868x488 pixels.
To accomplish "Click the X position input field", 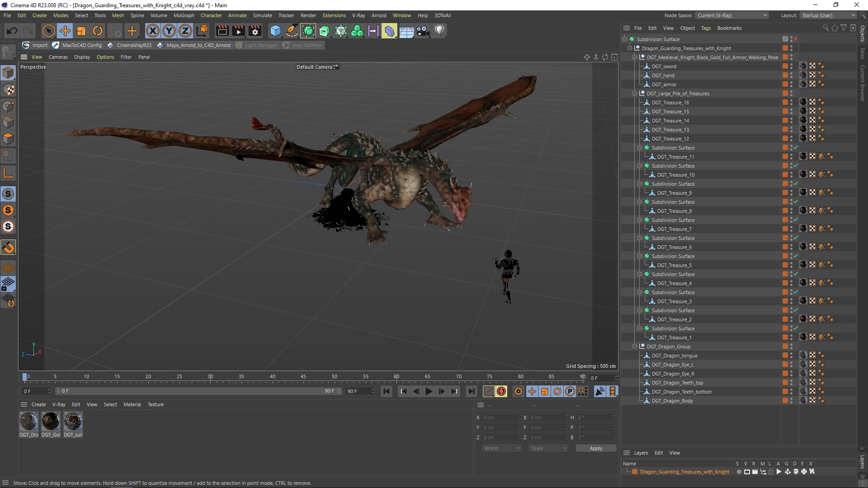I will [501, 418].
